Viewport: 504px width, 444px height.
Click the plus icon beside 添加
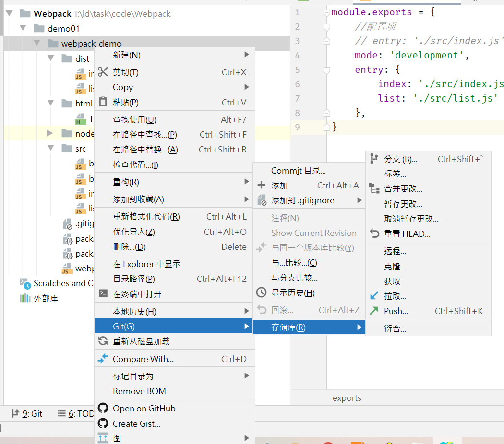[x=261, y=185]
